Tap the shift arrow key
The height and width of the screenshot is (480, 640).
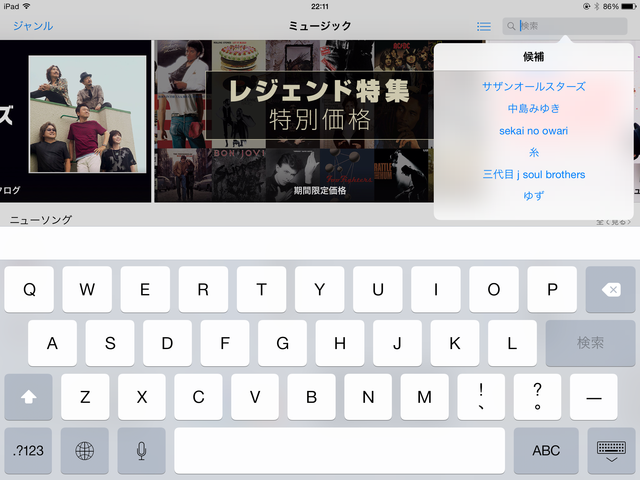point(28,397)
